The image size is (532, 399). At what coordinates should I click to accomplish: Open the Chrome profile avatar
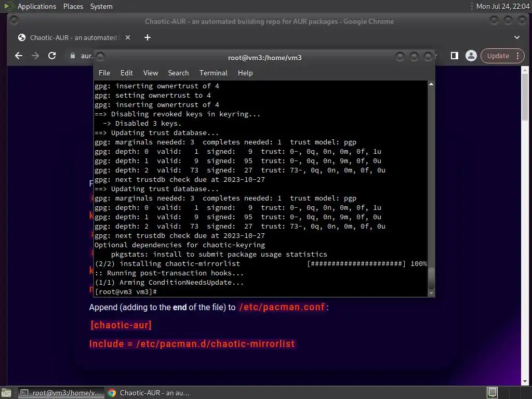coord(471,56)
